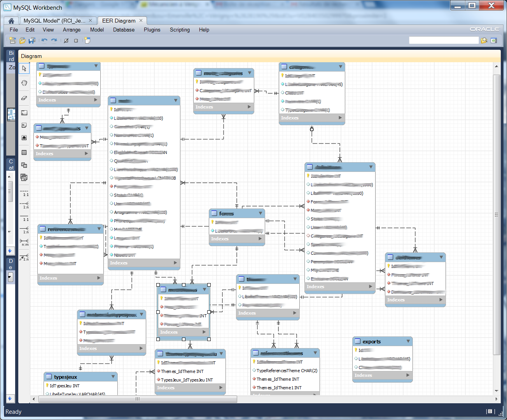Open the description panel dropdown in sidebar
This screenshot has width=507, height=420.
pos(10,277)
